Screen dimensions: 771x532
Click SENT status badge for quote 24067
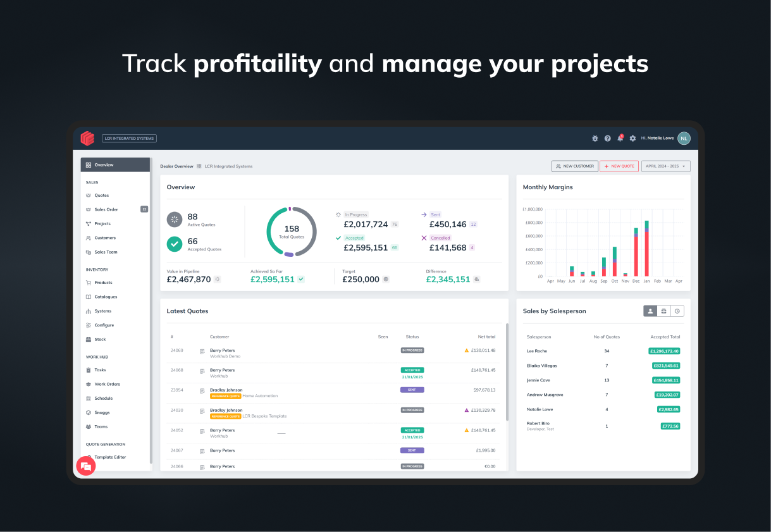pos(412,450)
